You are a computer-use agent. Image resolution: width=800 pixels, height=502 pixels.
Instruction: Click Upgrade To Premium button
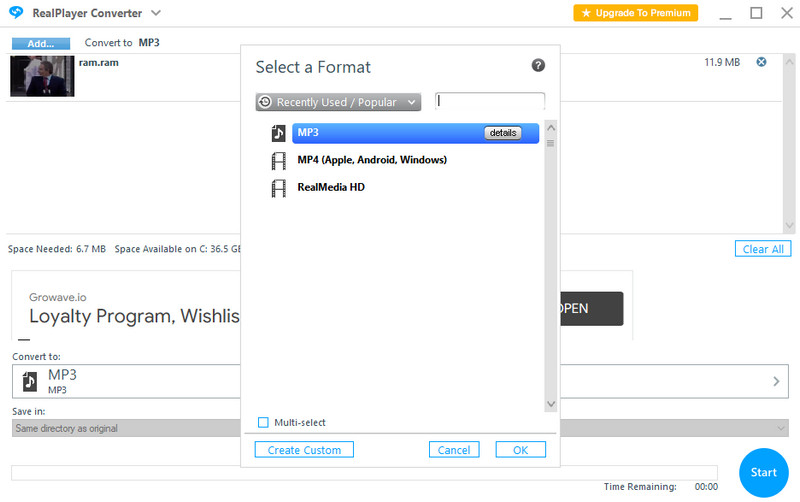pyautogui.click(x=635, y=13)
